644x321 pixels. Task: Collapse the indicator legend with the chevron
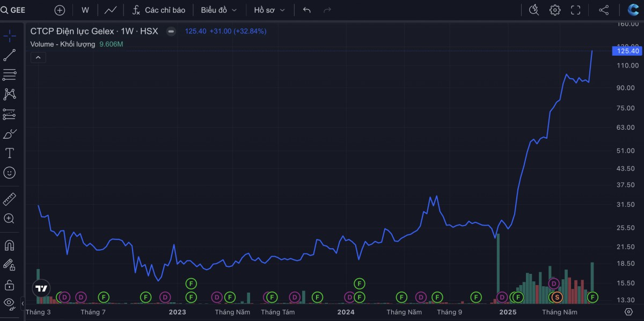click(x=38, y=57)
